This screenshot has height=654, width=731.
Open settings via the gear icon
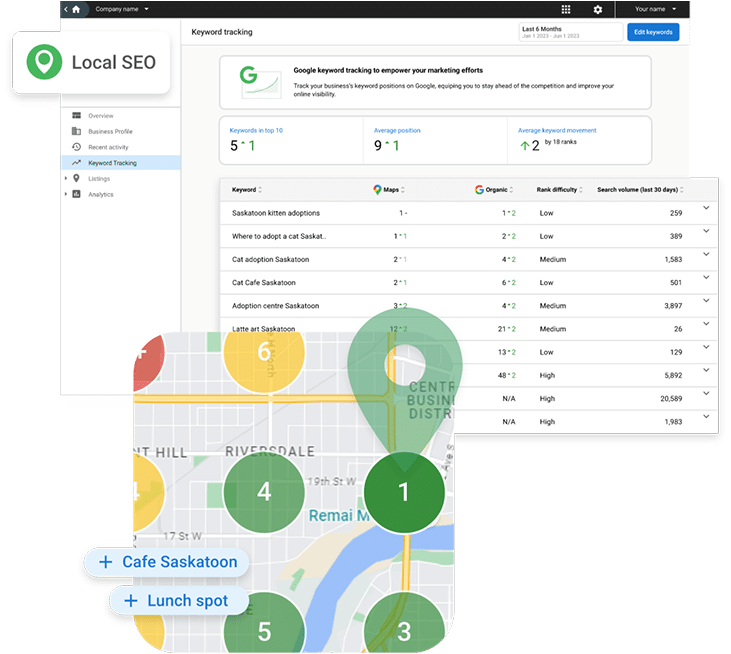pos(598,9)
